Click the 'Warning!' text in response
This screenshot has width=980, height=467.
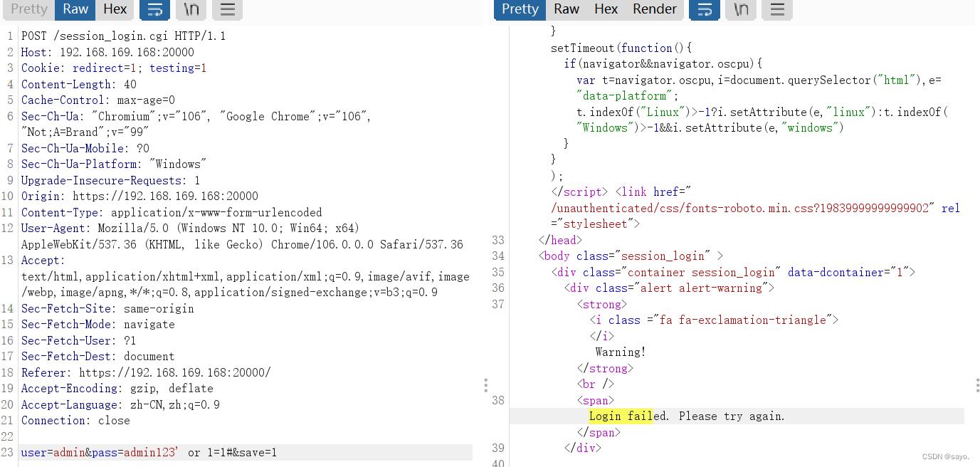pyautogui.click(x=621, y=352)
